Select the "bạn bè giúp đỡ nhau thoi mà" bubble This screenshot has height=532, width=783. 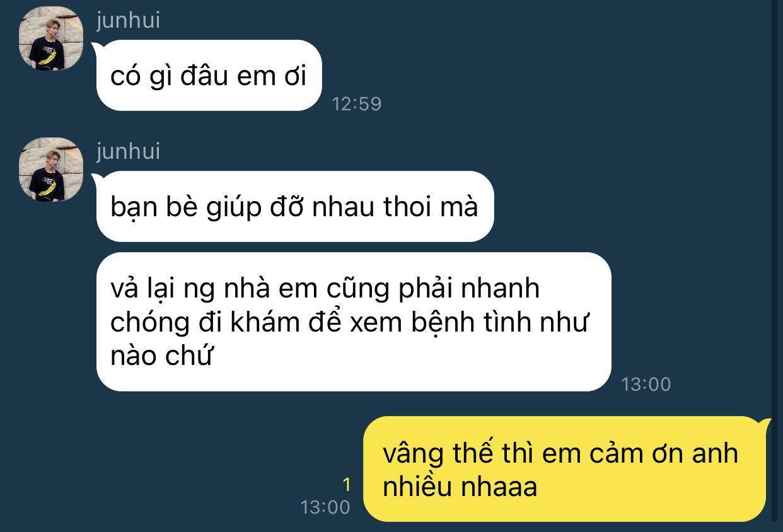tap(294, 207)
